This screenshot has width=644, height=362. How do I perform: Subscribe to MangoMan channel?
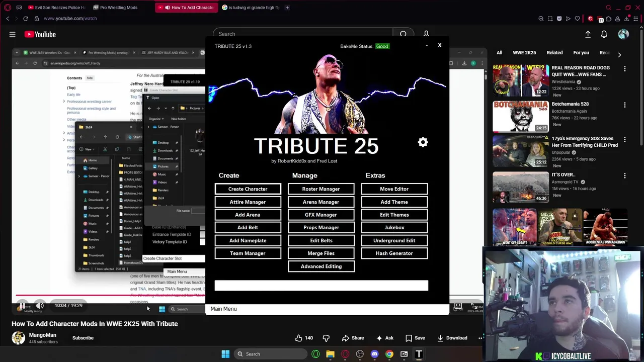click(x=83, y=338)
